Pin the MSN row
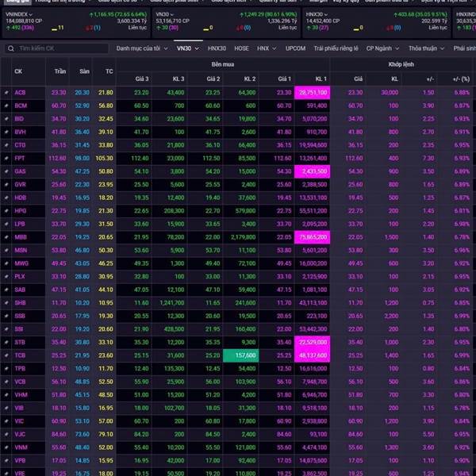Image resolution: width=476 pixels, height=476 pixels. pos(6,251)
